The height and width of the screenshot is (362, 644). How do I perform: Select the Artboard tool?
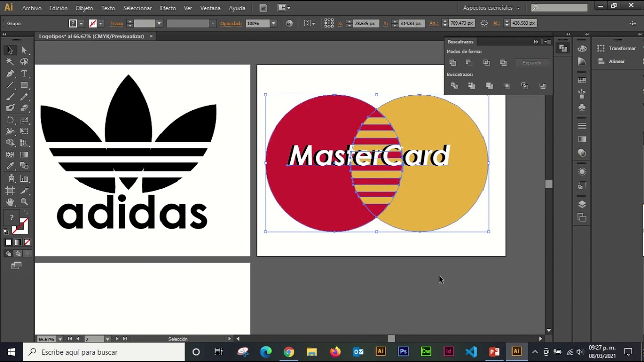pos(10,190)
